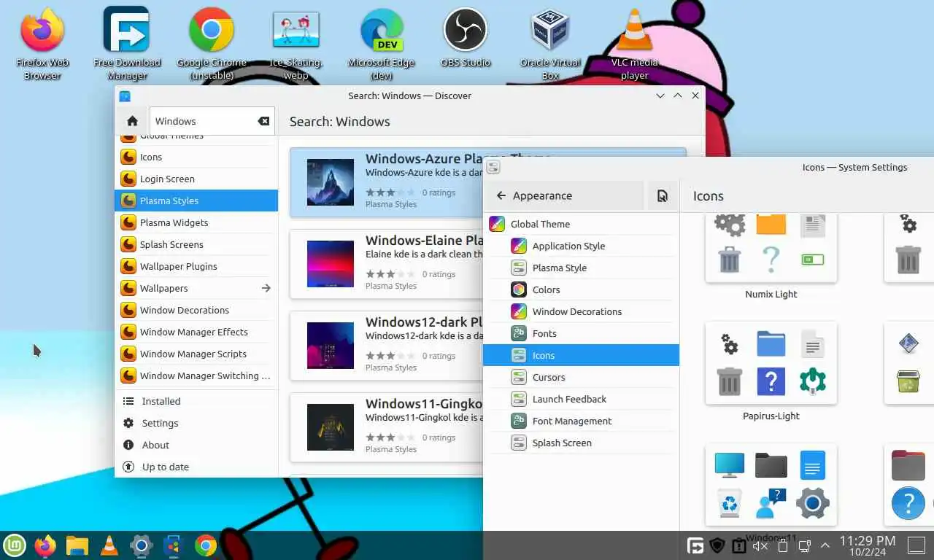Image resolution: width=934 pixels, height=560 pixels.
Task: Open Windows-Elaine Plasma theme result
Action: click(387, 264)
